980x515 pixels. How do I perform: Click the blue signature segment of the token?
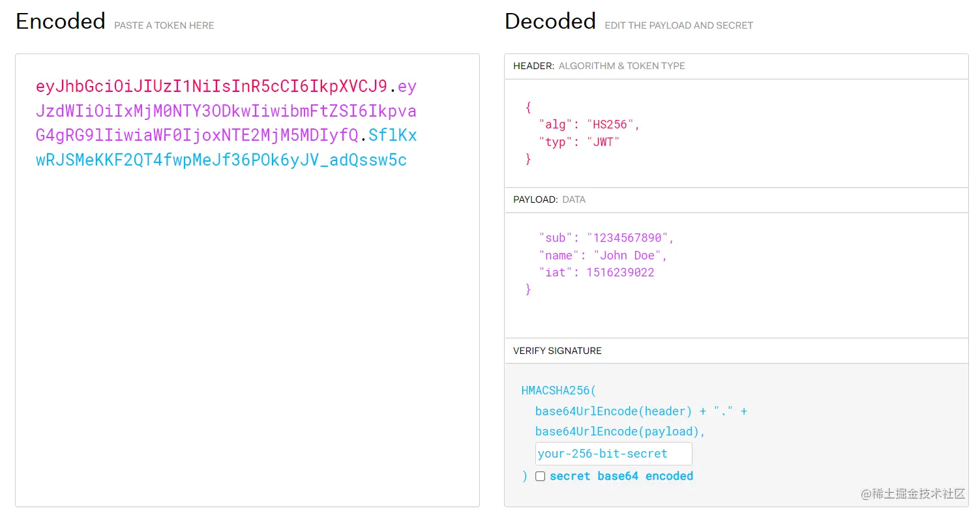[221, 160]
